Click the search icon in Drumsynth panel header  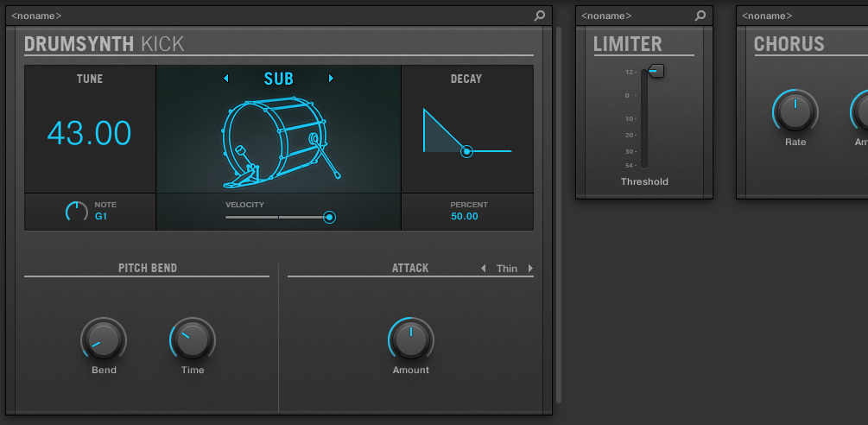(x=540, y=16)
